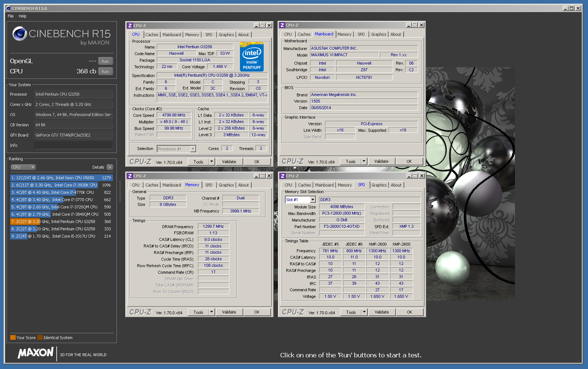Open the Ranking CPU dropdown
Screen dimensions: 588x369
point(23,167)
